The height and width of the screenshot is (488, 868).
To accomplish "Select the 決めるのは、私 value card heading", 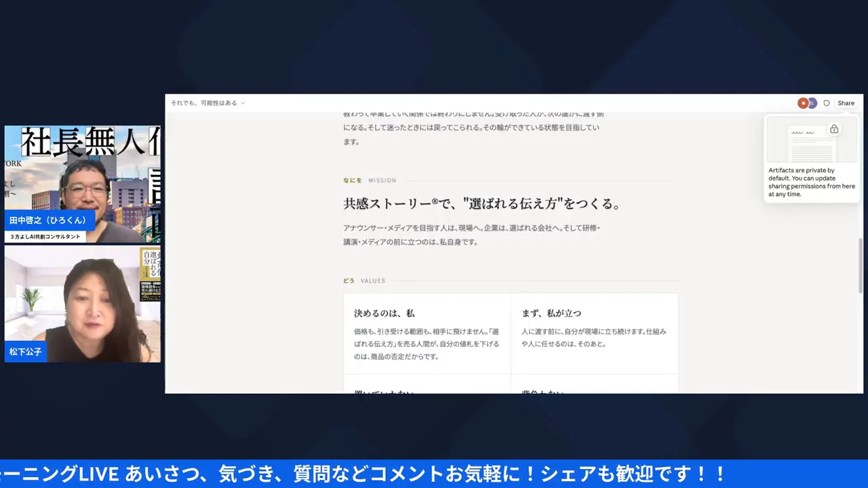I will [x=384, y=313].
